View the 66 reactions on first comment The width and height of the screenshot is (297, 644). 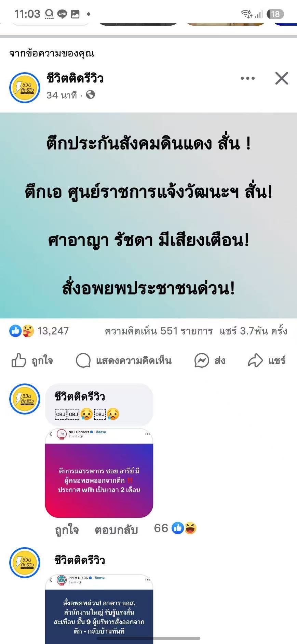(x=175, y=528)
